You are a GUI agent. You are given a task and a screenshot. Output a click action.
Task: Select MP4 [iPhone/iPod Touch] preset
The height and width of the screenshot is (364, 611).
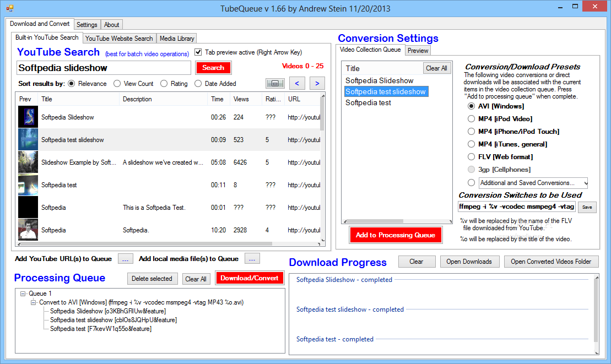pos(471,132)
